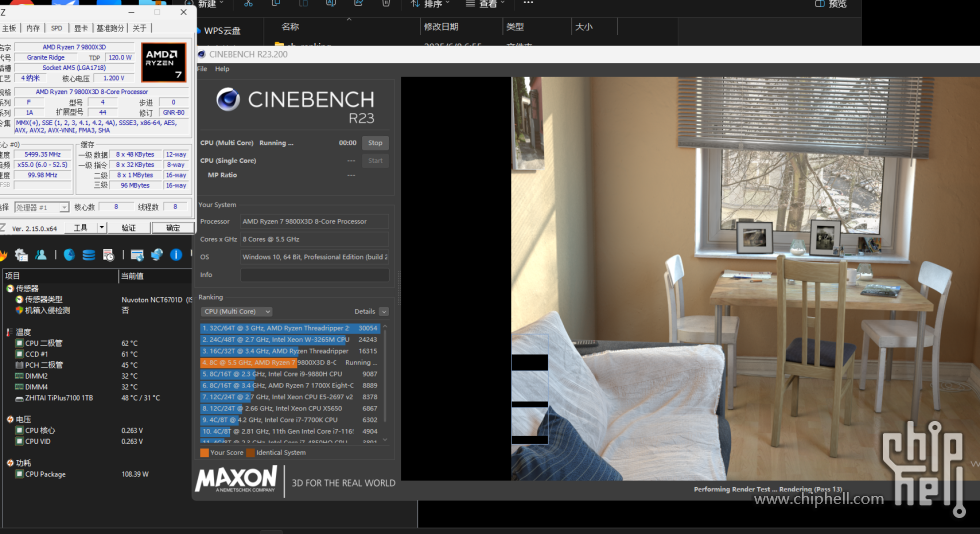Switch to the 基准跑分 tab in CPU-Z
The width and height of the screenshot is (980, 534).
pyautogui.click(x=110, y=28)
